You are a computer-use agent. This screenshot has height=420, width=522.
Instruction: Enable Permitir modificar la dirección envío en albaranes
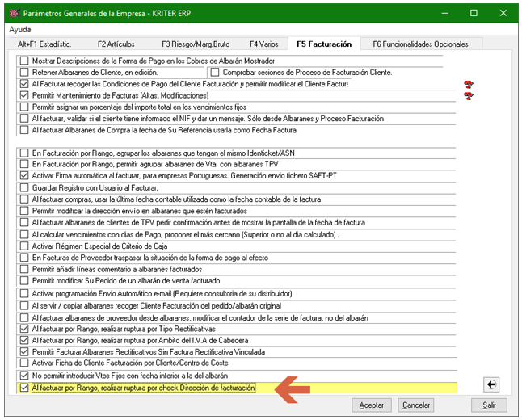pyautogui.click(x=24, y=211)
